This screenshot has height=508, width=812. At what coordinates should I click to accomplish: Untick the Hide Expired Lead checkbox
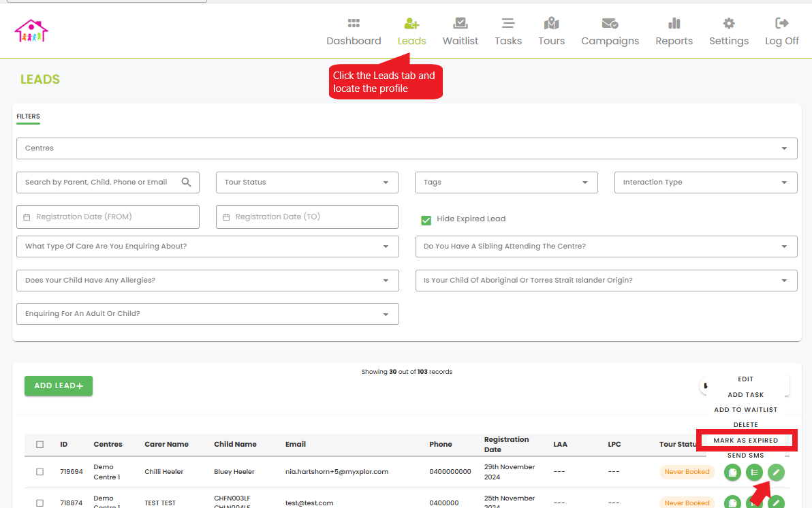pos(426,220)
